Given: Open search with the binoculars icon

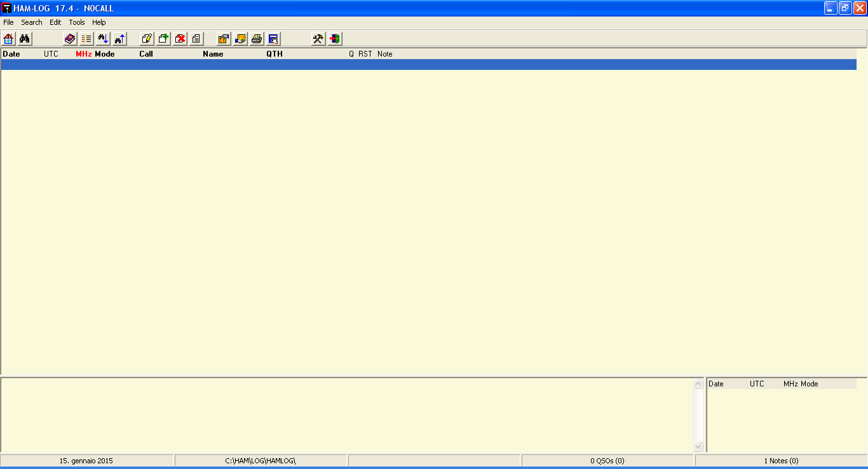Looking at the screenshot, I should [25, 39].
